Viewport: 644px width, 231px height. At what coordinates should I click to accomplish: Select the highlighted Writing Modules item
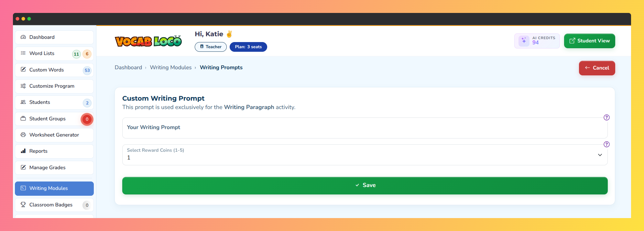(54, 189)
